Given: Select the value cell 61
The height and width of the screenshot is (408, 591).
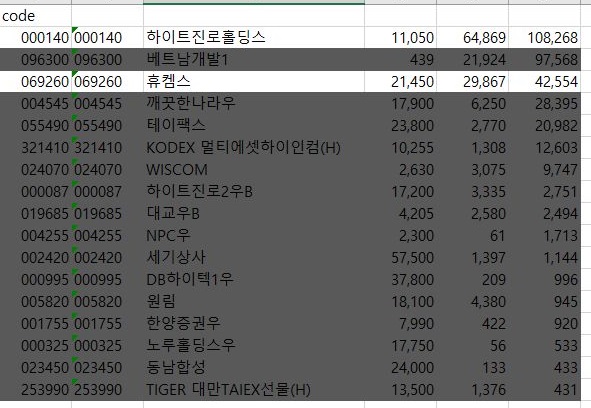Looking at the screenshot, I should (473, 235).
